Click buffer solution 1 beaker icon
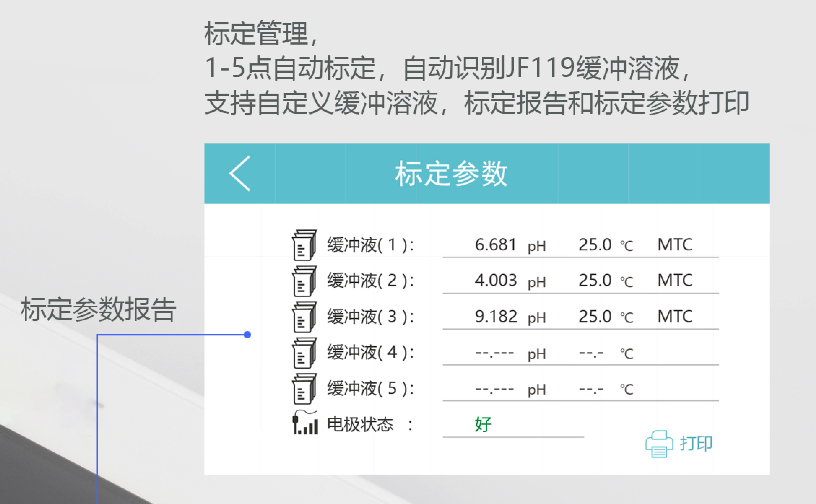This screenshot has width=816, height=504. (x=304, y=245)
